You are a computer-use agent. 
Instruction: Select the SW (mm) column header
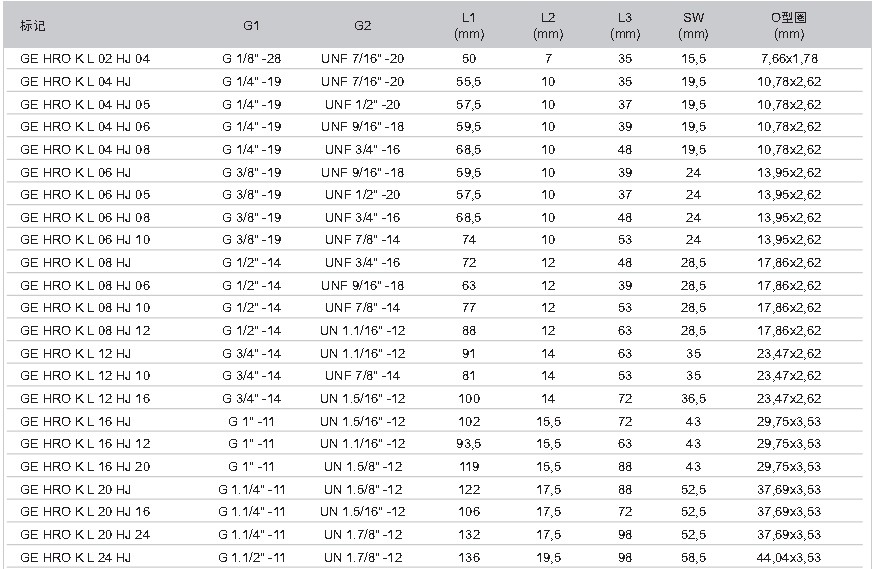693,26
